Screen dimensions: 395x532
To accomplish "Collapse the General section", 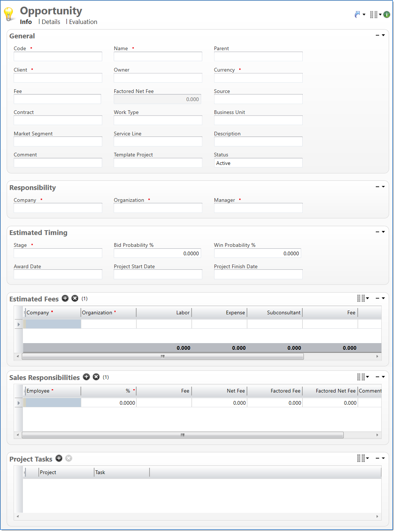I will (x=377, y=35).
